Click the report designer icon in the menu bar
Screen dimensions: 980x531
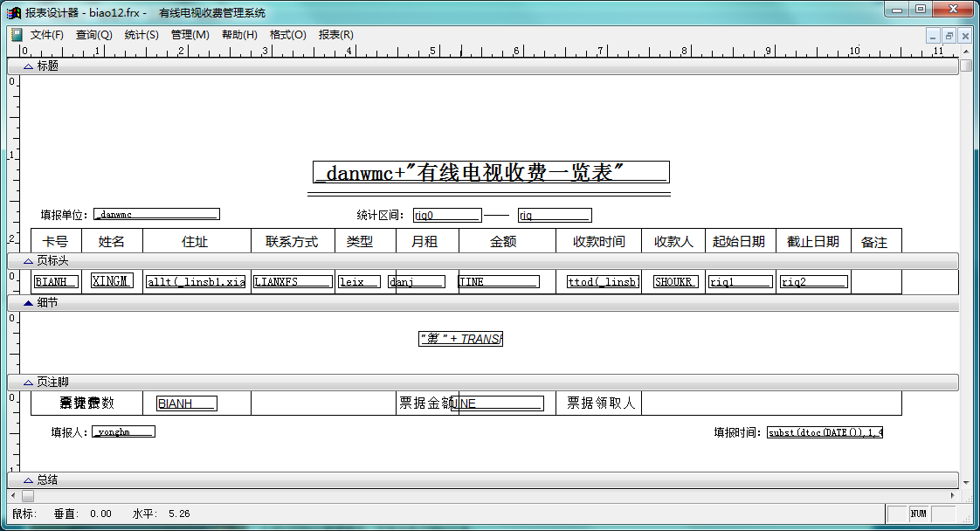16,35
